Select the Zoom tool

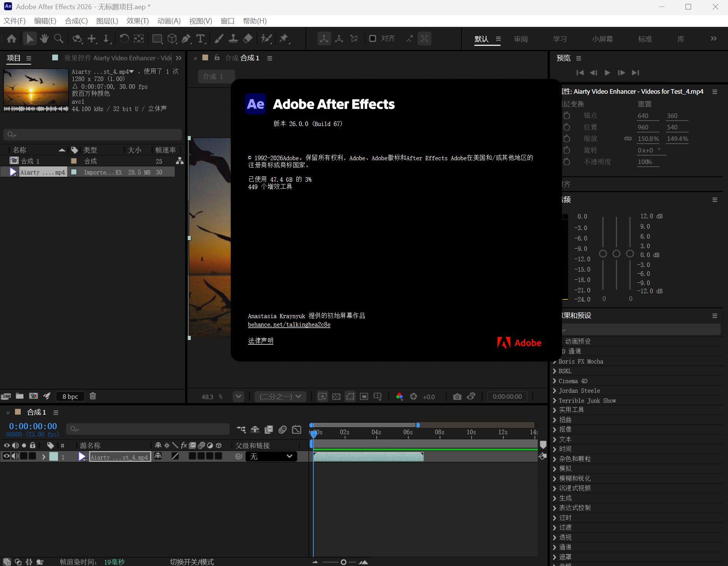pos(58,38)
